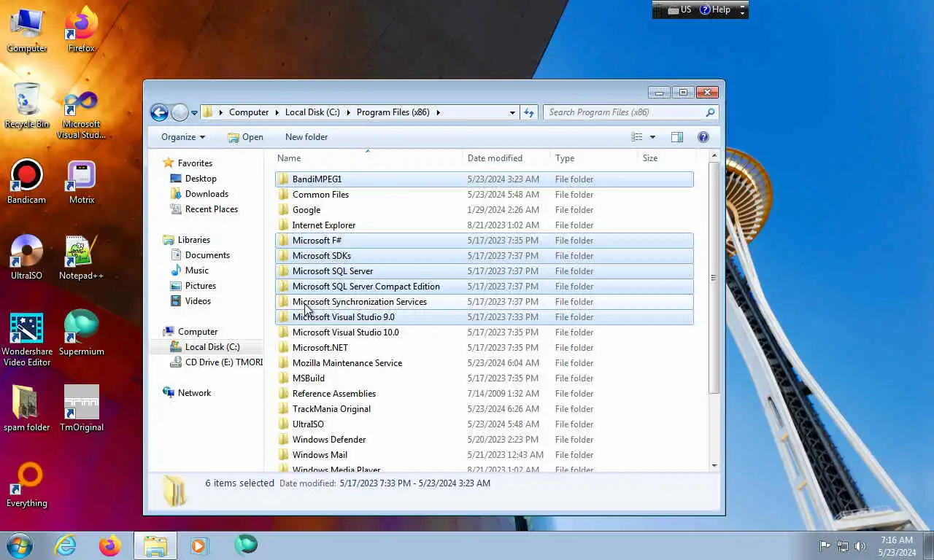Select the UltraISO desktop shortcut
The image size is (934, 560).
click(x=27, y=258)
